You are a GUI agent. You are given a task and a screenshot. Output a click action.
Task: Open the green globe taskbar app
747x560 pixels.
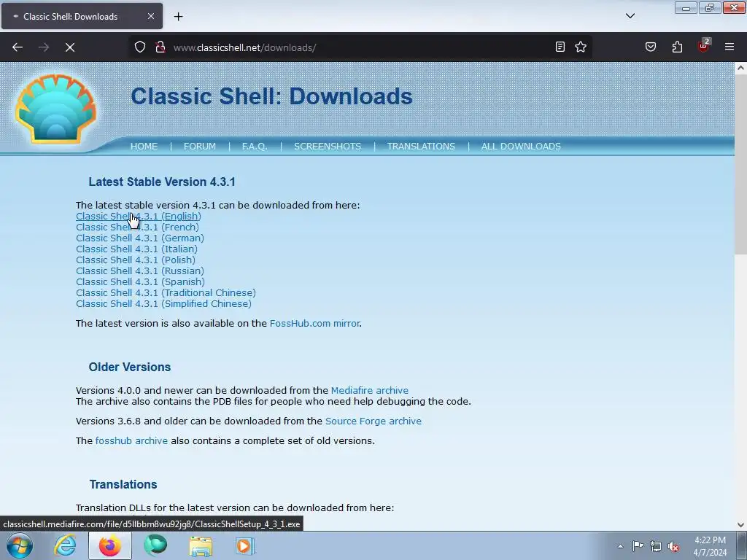coord(155,545)
